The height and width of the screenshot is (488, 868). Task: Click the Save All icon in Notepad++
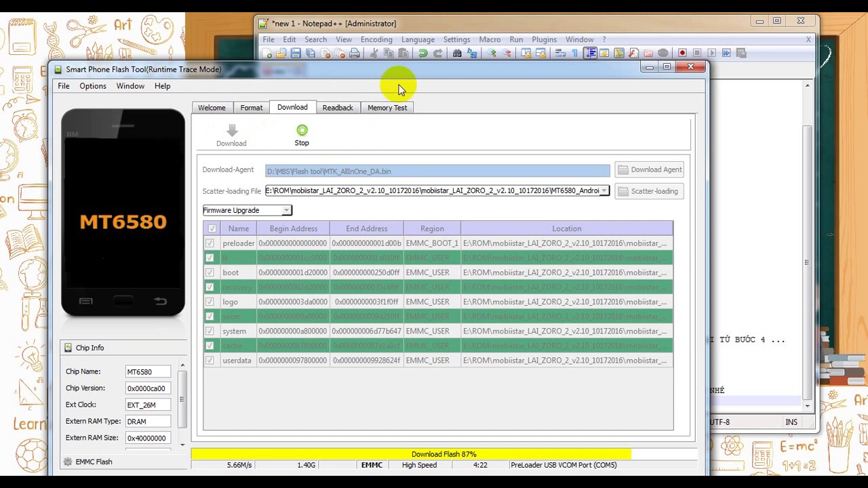click(x=311, y=53)
